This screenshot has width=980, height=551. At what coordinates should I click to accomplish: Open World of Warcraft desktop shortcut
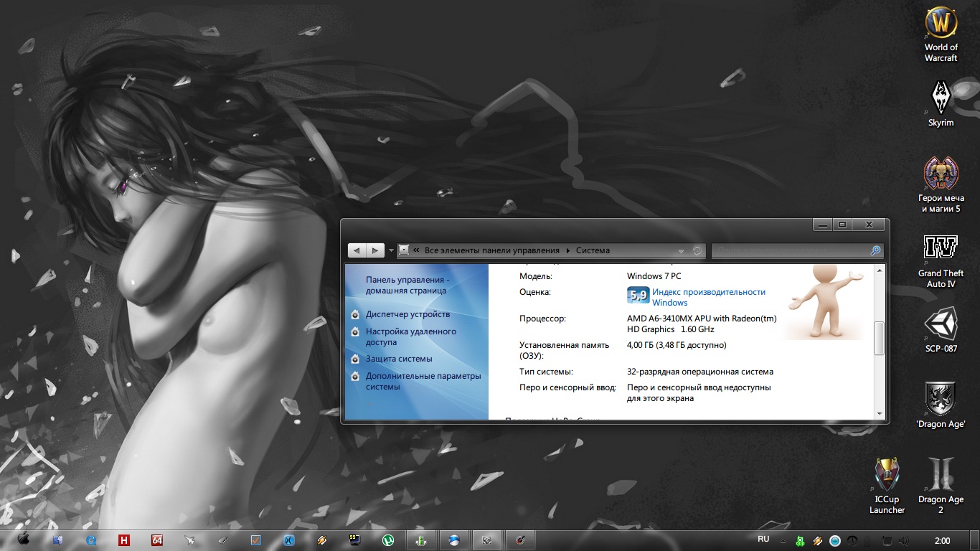tap(941, 34)
